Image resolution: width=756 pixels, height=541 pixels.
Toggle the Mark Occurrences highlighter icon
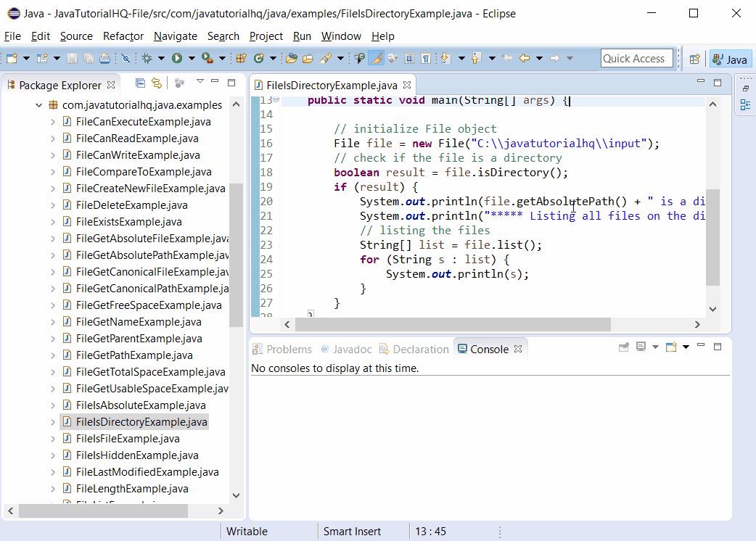(x=377, y=58)
